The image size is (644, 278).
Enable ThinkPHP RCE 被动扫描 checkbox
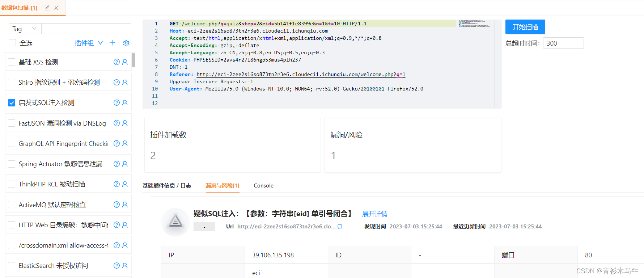point(12,184)
